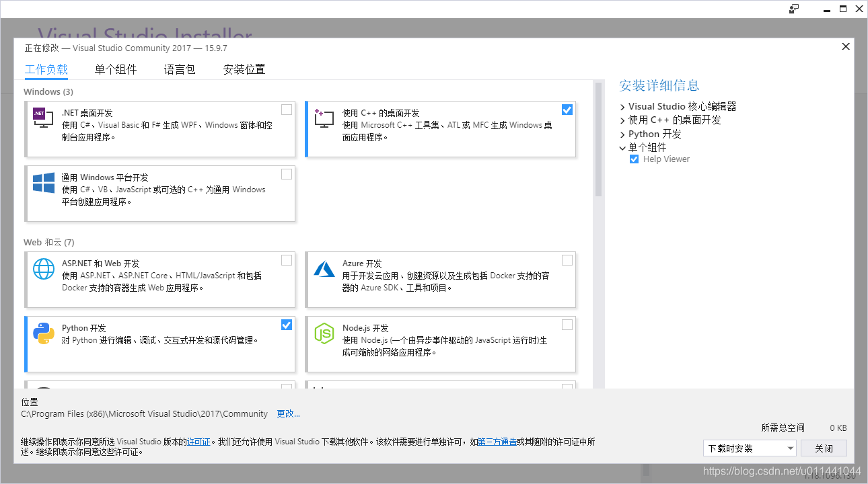Check 通用 Windows 平台开发 workload

(287, 174)
